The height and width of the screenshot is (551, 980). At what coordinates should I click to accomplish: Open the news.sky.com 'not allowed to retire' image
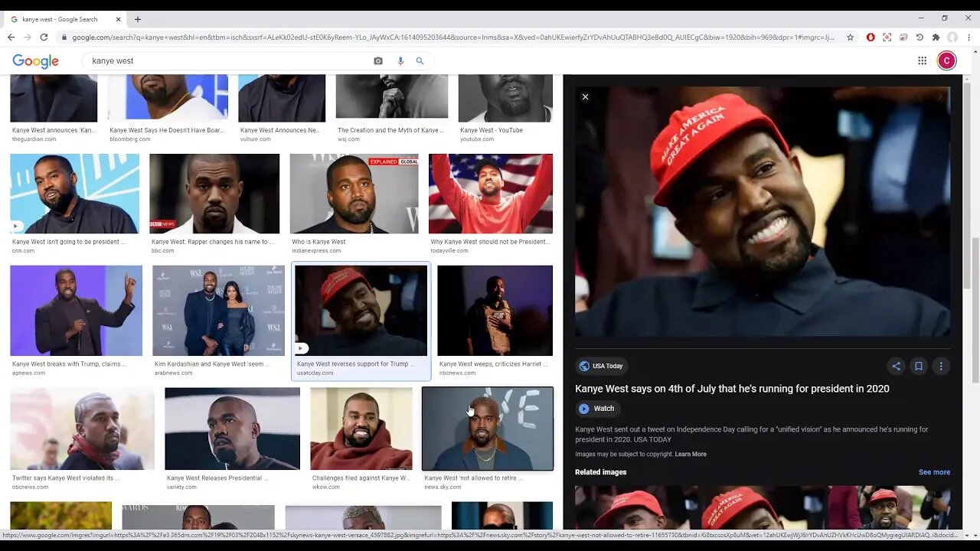click(x=488, y=429)
